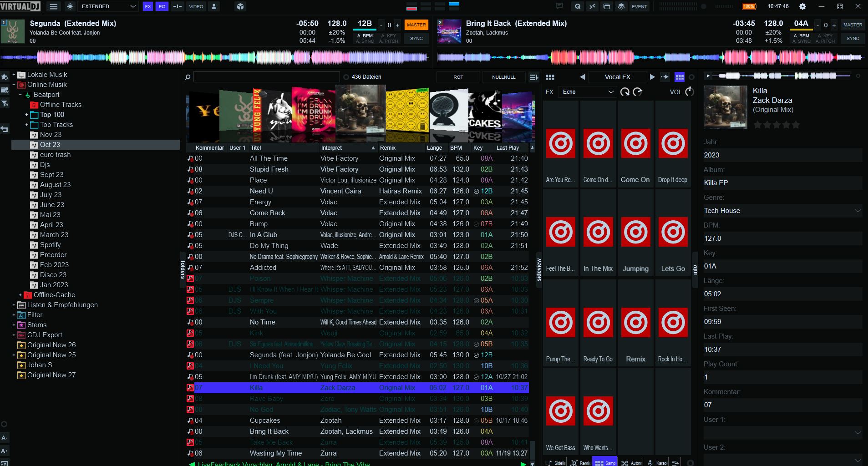Enable SYNC on the left deck
Screen dimensions: 868x466
pyautogui.click(x=416, y=39)
